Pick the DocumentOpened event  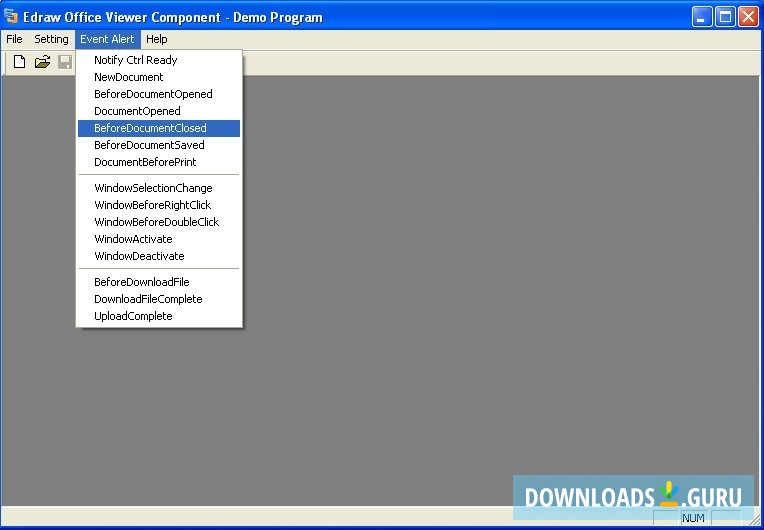pyautogui.click(x=159, y=112)
